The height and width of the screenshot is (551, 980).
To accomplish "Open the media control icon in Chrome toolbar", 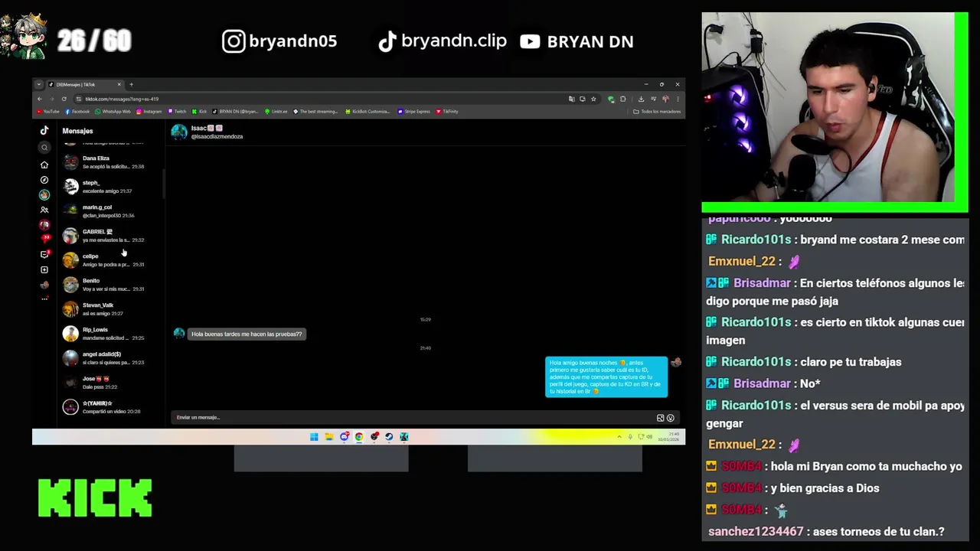I will click(653, 99).
